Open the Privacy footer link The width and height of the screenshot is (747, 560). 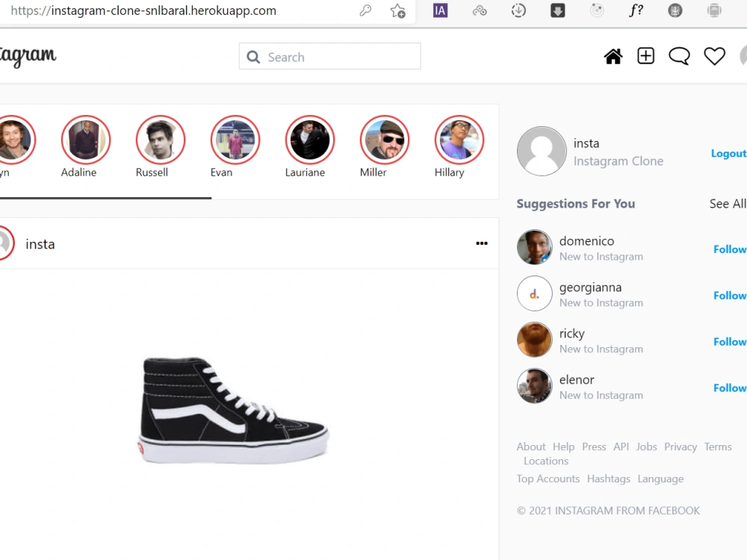[681, 447]
